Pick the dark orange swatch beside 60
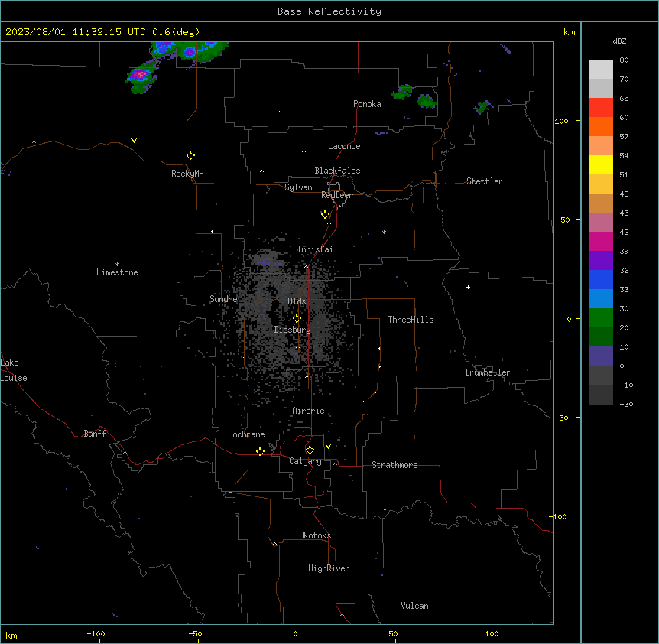The width and height of the screenshot is (659, 644). pos(601,126)
